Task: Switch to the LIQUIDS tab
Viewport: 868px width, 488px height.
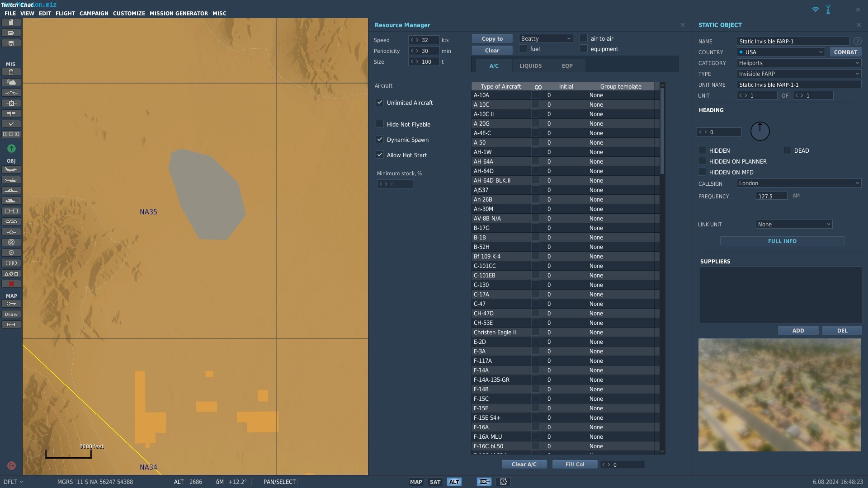Action: point(530,66)
